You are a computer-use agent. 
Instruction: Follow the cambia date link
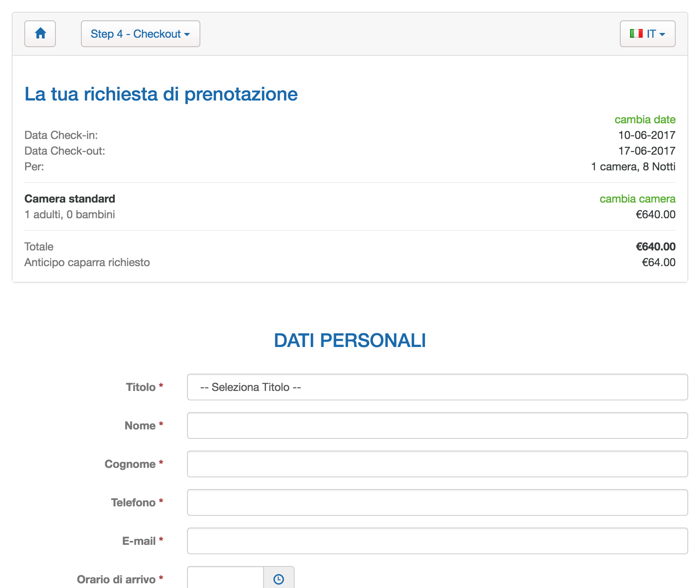pos(645,119)
